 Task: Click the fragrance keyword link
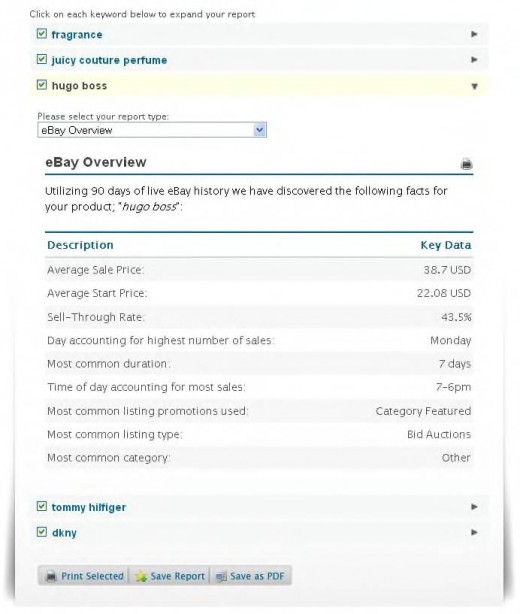tap(77, 35)
